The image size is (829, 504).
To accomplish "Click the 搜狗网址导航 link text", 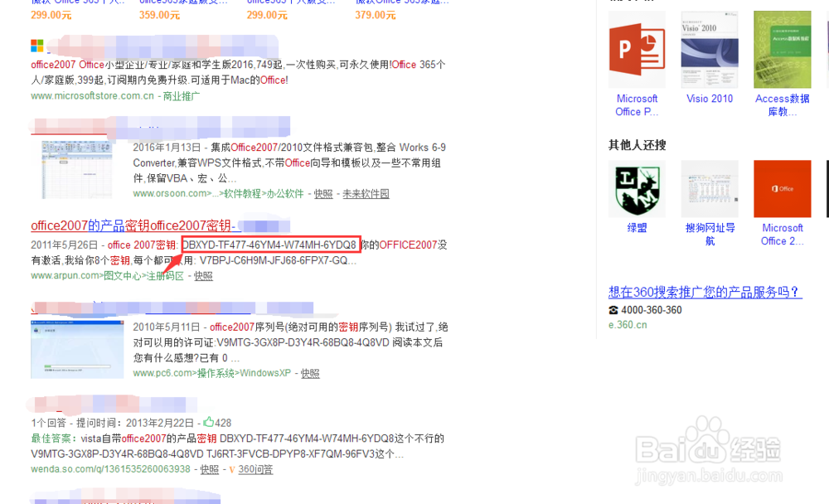I will pos(710,235).
